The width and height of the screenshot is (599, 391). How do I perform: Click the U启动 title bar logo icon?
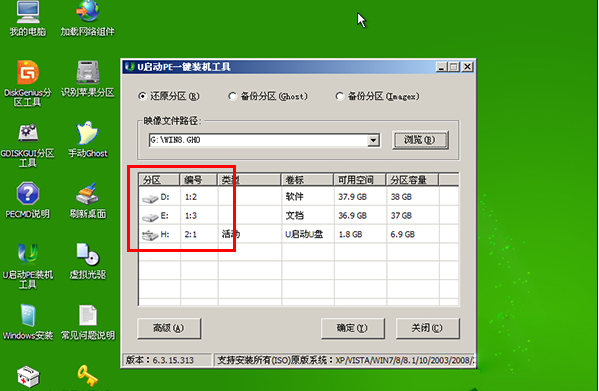130,67
